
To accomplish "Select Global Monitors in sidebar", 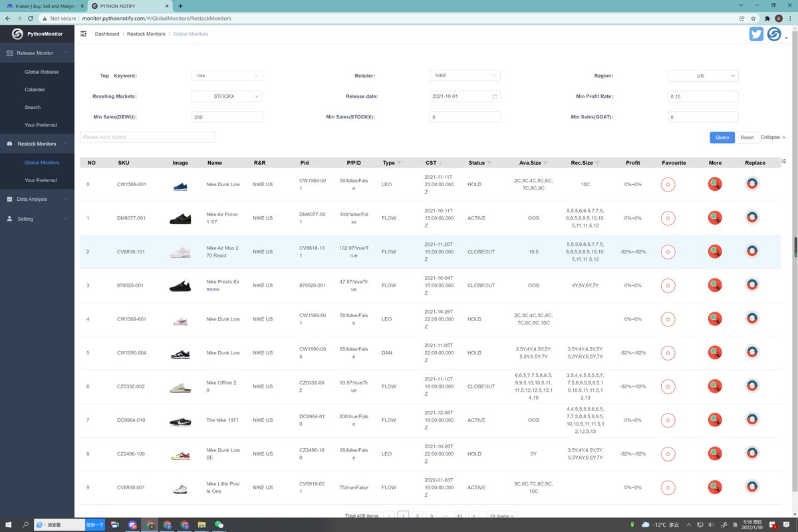I will coord(42,162).
